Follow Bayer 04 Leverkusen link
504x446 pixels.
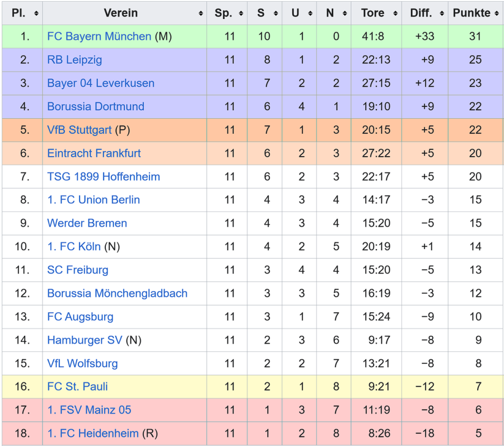[101, 83]
